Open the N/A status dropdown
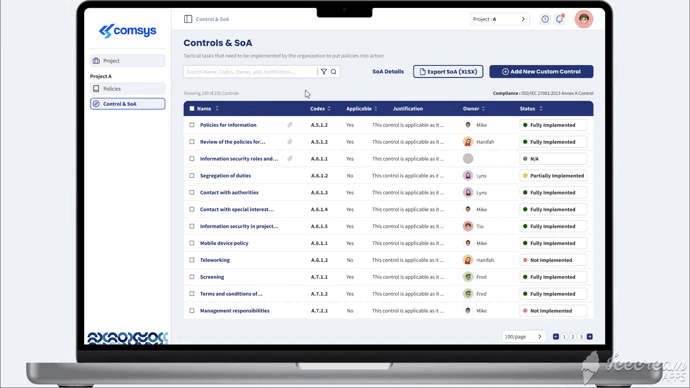The image size is (690, 388). coord(553,159)
